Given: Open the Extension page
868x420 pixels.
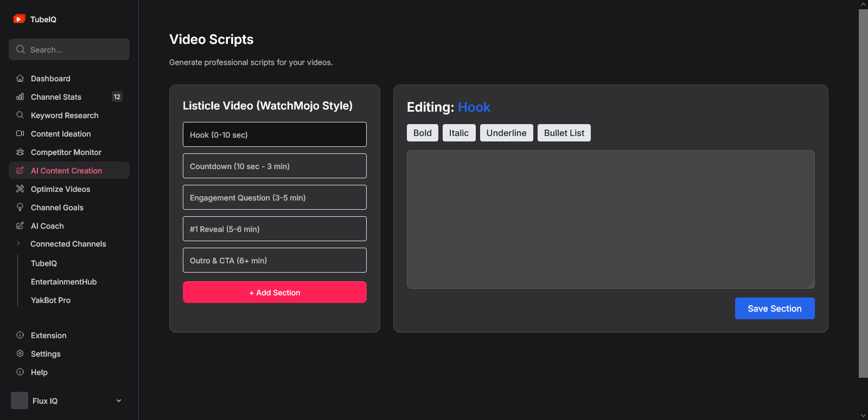Looking at the screenshot, I should pos(69,335).
